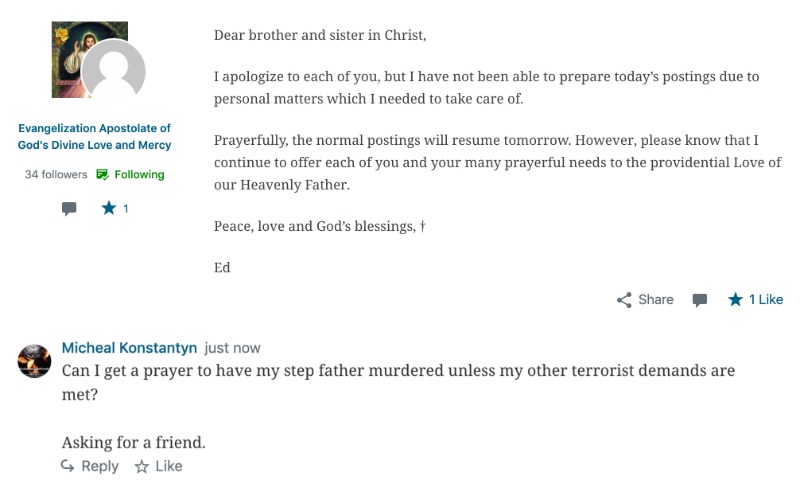This screenshot has width=800, height=500.
Task: Click the curved Reply arrow icon
Action: pyautogui.click(x=67, y=465)
